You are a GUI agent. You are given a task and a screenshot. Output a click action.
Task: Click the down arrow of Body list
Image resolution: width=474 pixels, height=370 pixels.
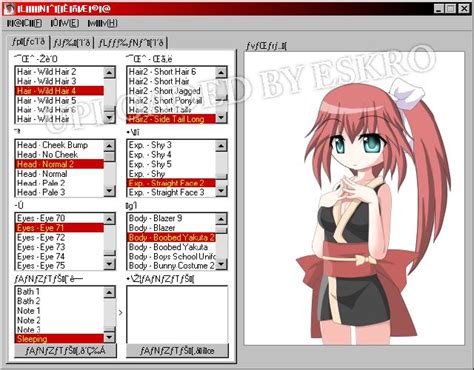pyautogui.click(x=221, y=264)
